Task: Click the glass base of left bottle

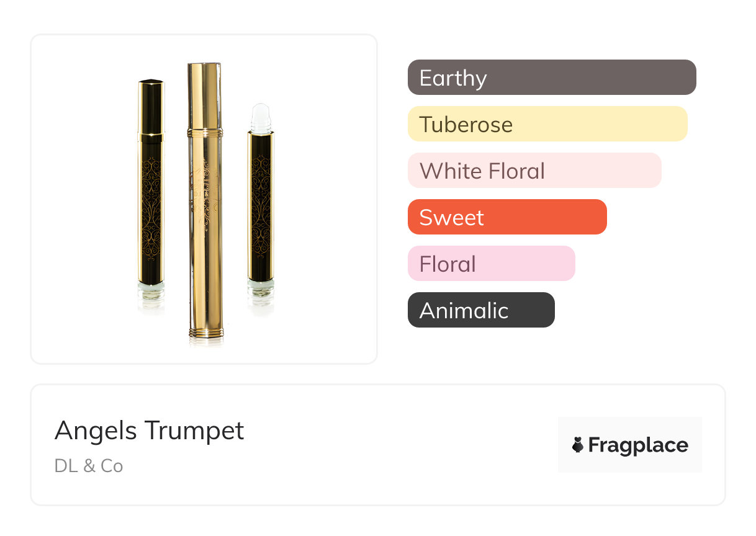Action: 151,290
